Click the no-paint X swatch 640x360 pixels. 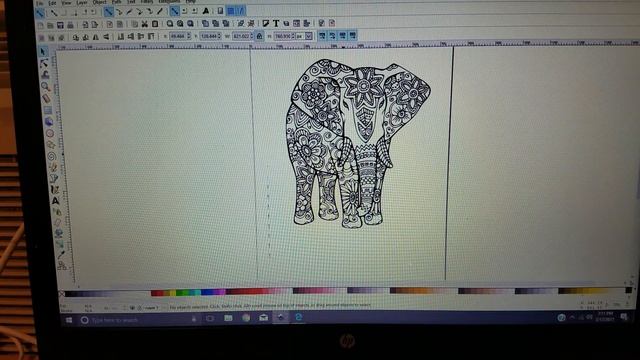point(62,293)
